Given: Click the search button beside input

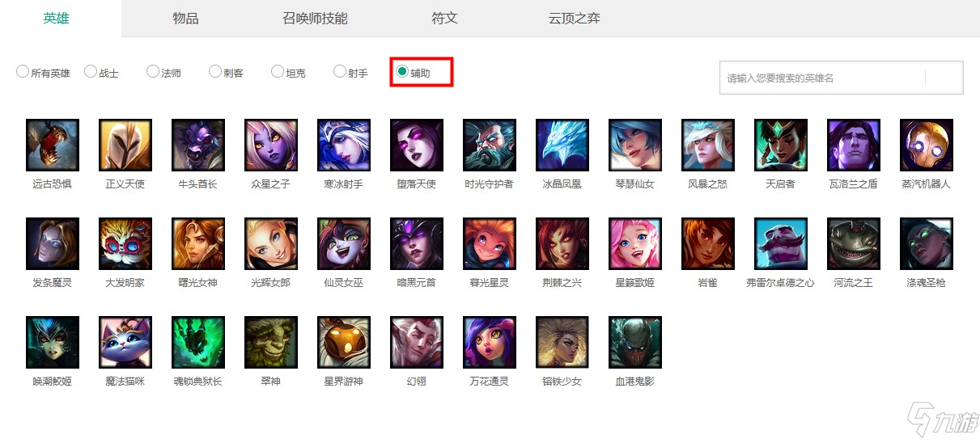Looking at the screenshot, I should tap(944, 78).
